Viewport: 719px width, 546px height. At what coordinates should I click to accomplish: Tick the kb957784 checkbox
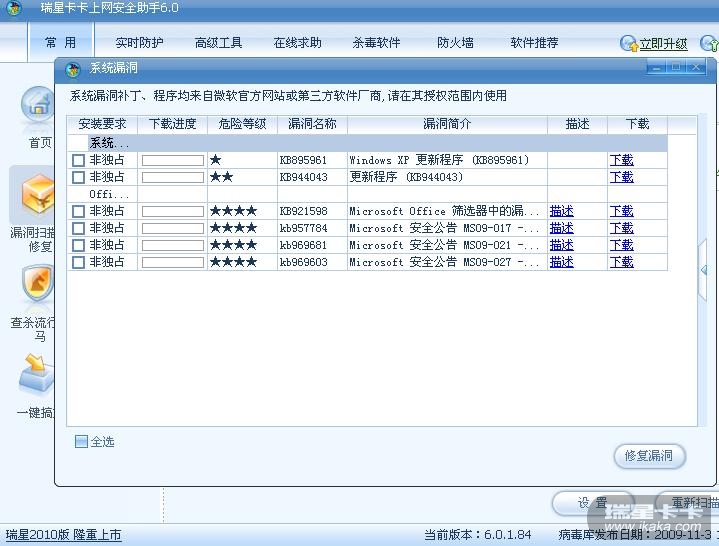(78, 228)
